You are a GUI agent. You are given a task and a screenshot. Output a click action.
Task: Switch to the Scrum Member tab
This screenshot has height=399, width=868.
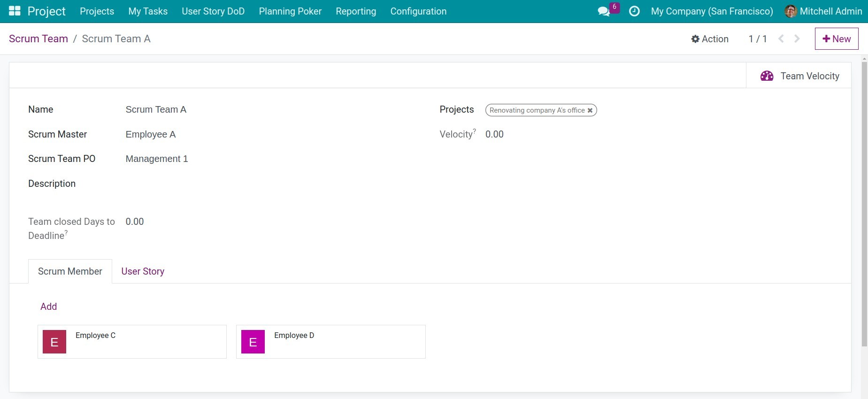click(70, 271)
